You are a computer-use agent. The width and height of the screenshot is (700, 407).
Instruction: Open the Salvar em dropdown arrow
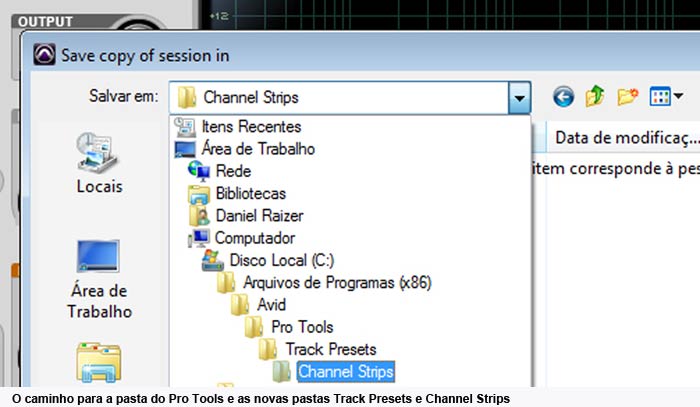pyautogui.click(x=519, y=97)
